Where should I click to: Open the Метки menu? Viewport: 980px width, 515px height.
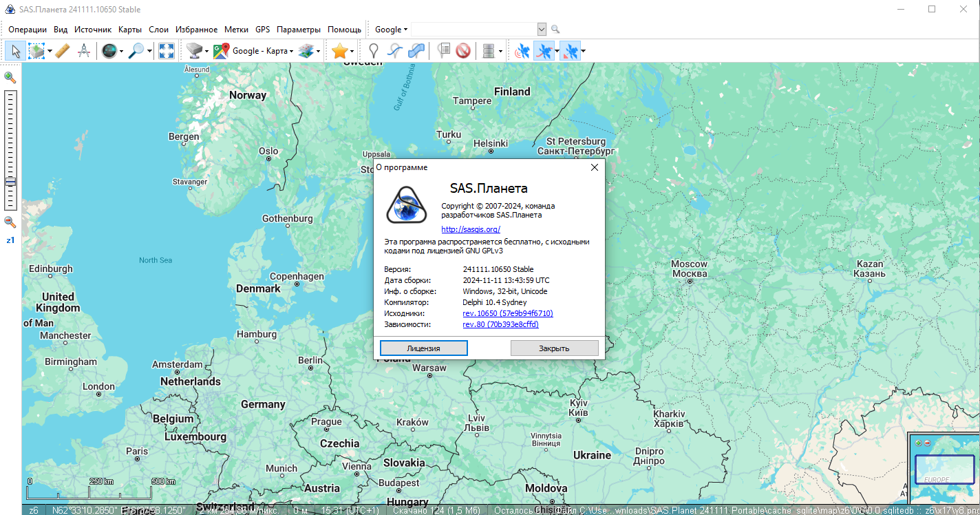coord(237,30)
